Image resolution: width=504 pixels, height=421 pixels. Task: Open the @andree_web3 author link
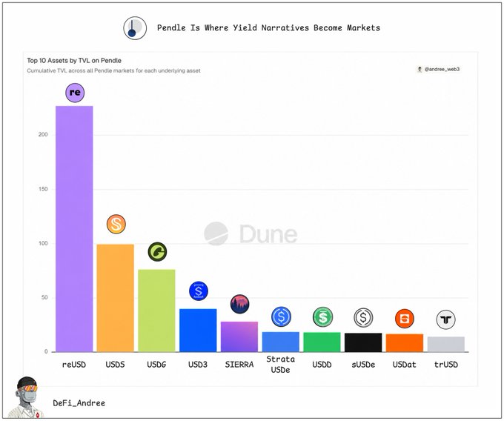point(439,69)
